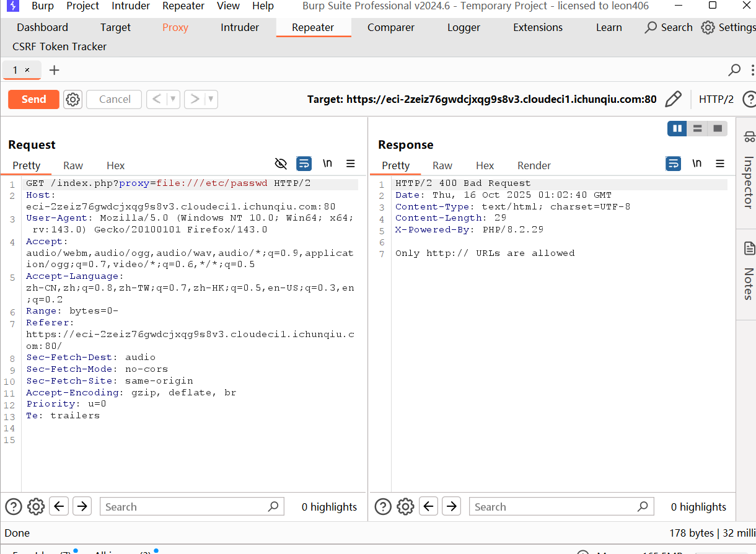The height and width of the screenshot is (554, 756).
Task: Click the search magnifier in Repeater tab bar
Action: pos(734,70)
